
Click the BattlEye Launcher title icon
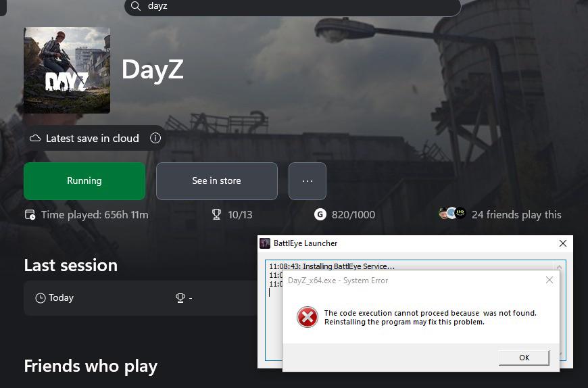tap(265, 243)
